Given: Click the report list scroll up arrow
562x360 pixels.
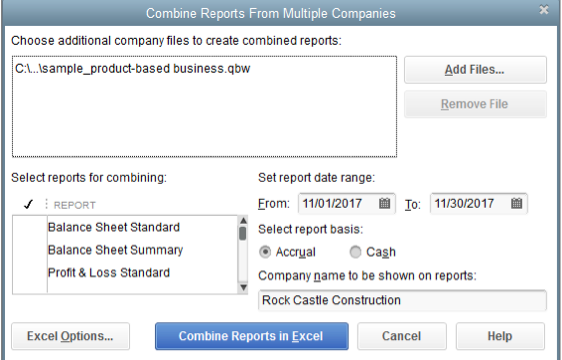Looking at the screenshot, I should 243,221.
